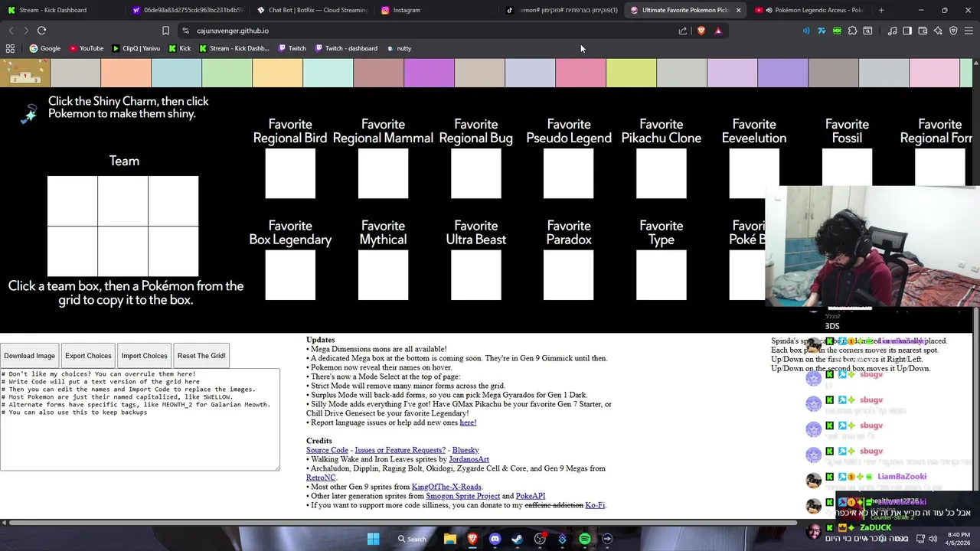This screenshot has width=980, height=551.
Task: Open the nutty bookmark
Action: click(x=399, y=48)
